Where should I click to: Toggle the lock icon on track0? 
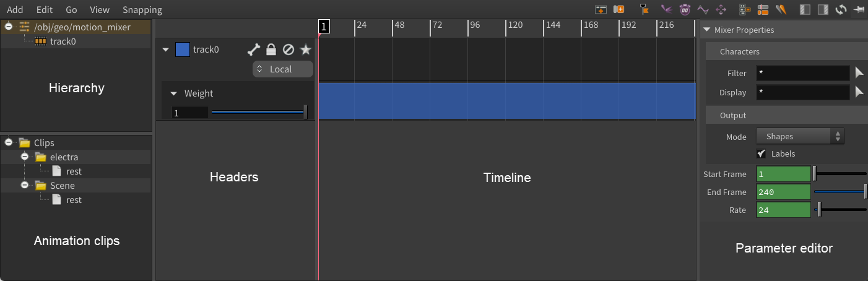[271, 50]
